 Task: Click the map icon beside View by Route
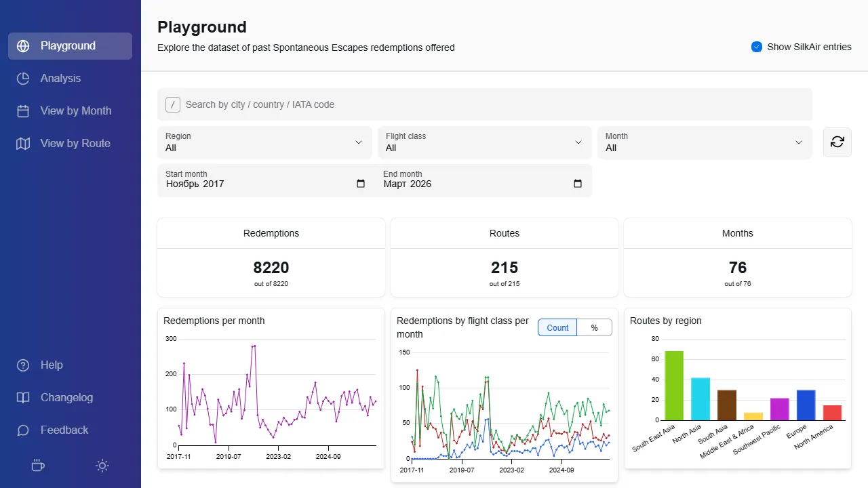click(x=22, y=143)
